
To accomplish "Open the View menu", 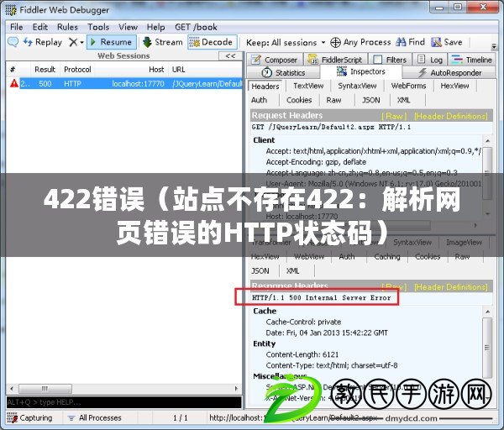I will click(x=128, y=27).
